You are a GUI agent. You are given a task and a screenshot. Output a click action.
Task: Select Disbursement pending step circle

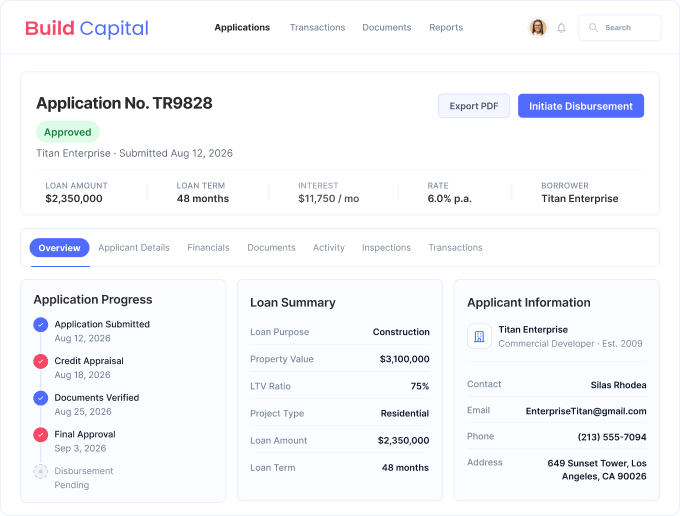[41, 471]
